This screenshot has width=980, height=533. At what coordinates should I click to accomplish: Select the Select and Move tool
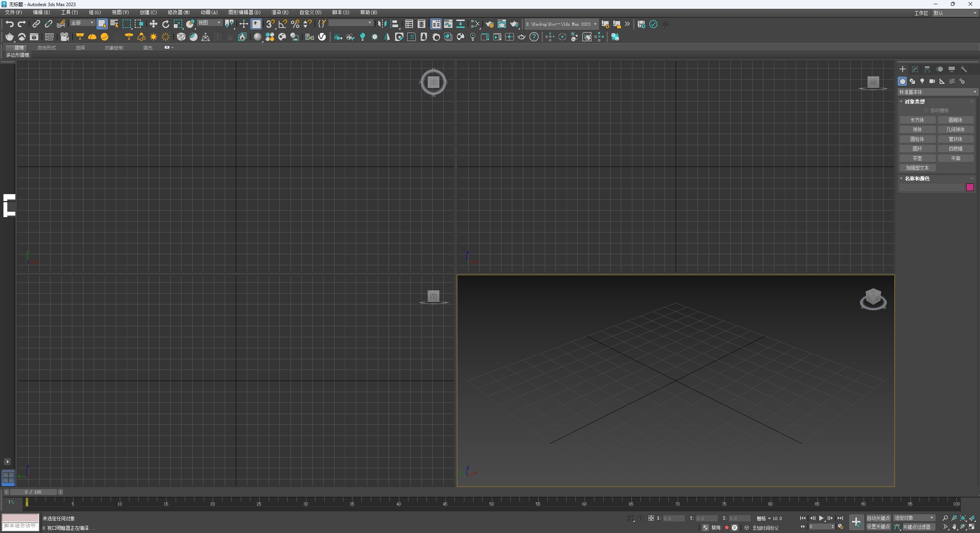[x=153, y=24]
